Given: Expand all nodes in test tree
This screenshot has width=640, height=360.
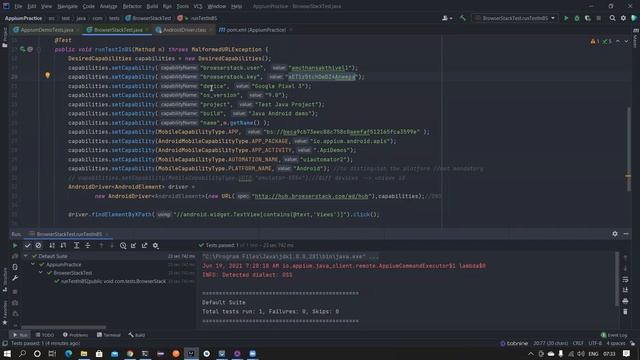Looking at the screenshot, I should tap(76, 246).
